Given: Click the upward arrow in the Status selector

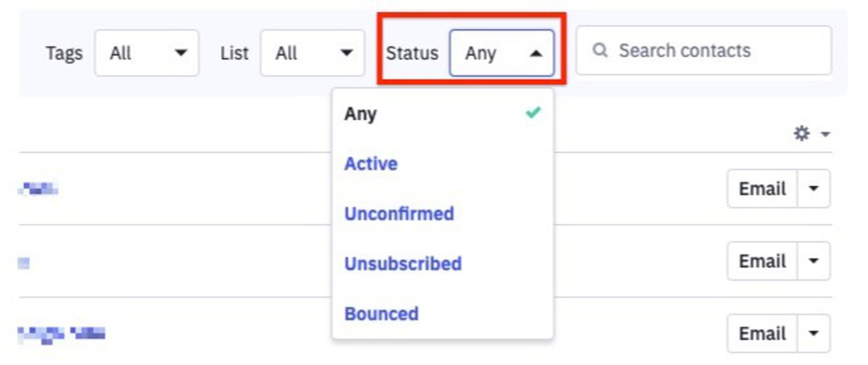Looking at the screenshot, I should (x=535, y=53).
